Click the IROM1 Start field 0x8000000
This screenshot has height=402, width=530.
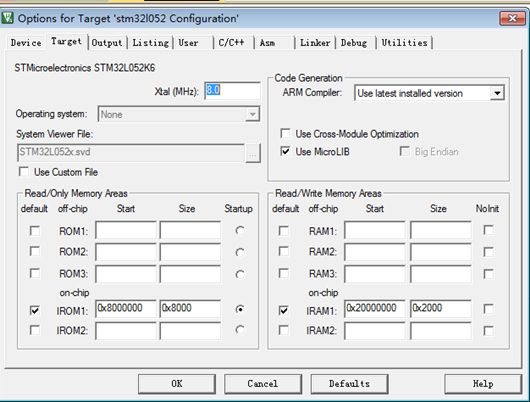coord(126,308)
